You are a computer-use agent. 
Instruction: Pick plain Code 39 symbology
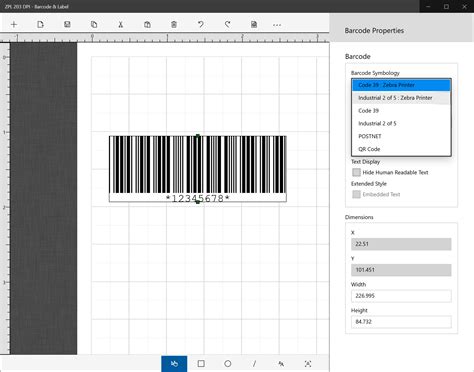401,111
